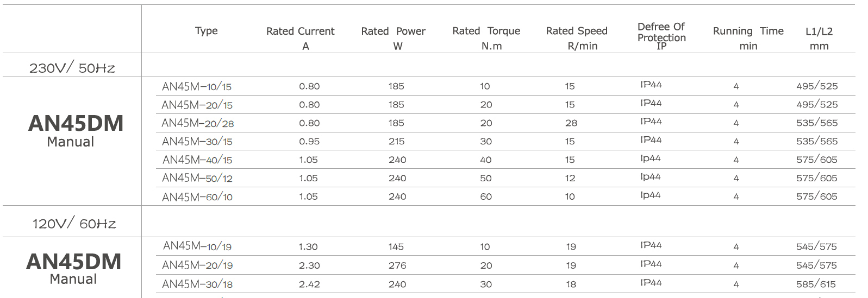The image size is (868, 298).
Task: Click the Rated Speed column header
Action: [577, 38]
